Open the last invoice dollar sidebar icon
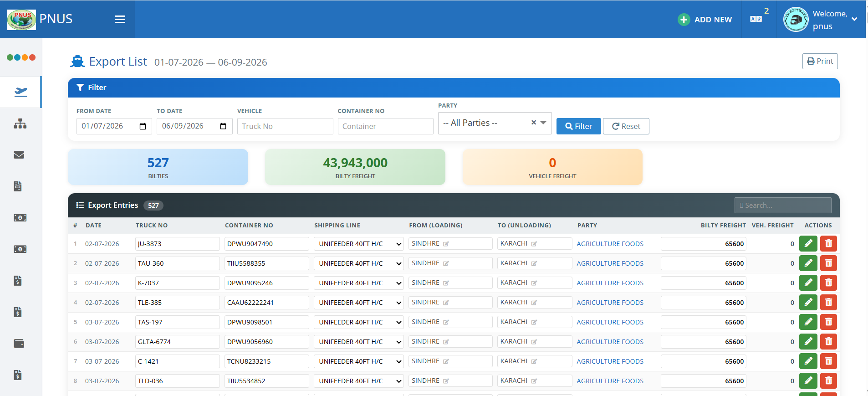This screenshot has height=396, width=868. pyautogui.click(x=18, y=375)
